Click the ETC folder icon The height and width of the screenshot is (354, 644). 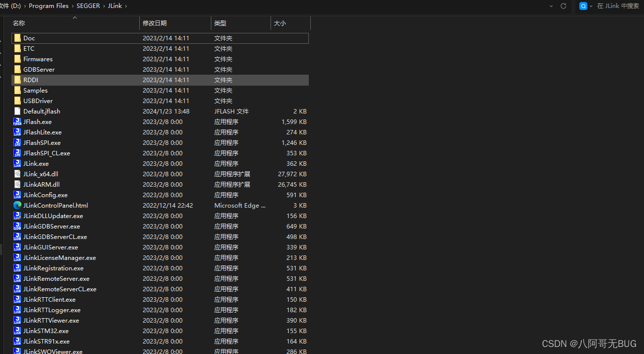[17, 48]
